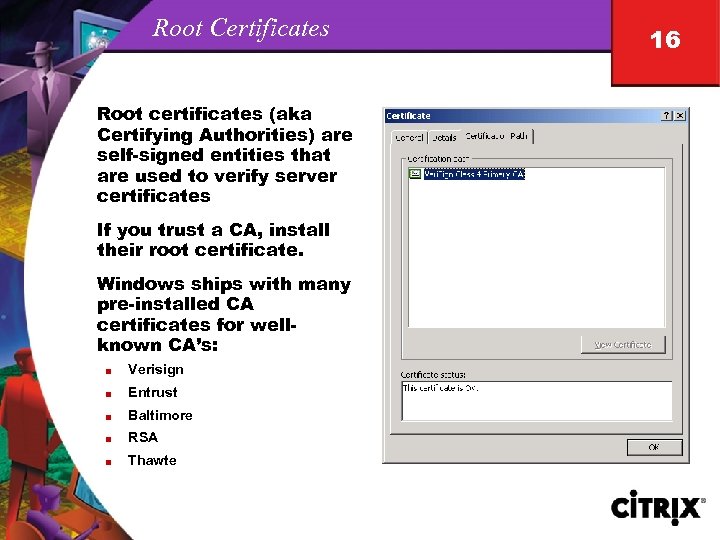Screen dimensions: 720x540
Task: Click the RSA bullet item
Action: 143,437
